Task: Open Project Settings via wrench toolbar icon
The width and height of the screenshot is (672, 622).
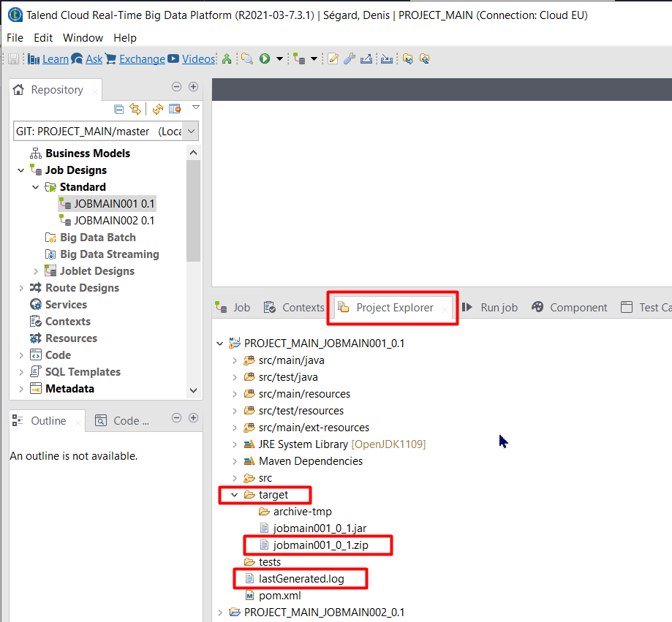Action: (x=349, y=58)
